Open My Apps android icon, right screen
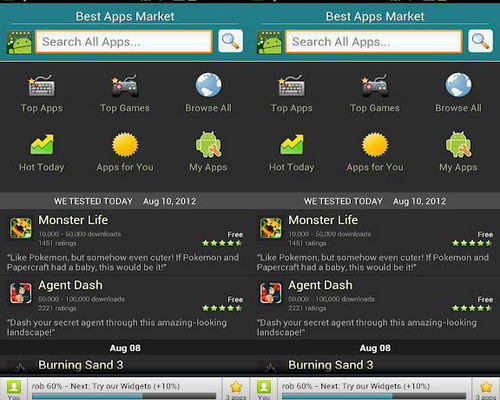 click(458, 145)
